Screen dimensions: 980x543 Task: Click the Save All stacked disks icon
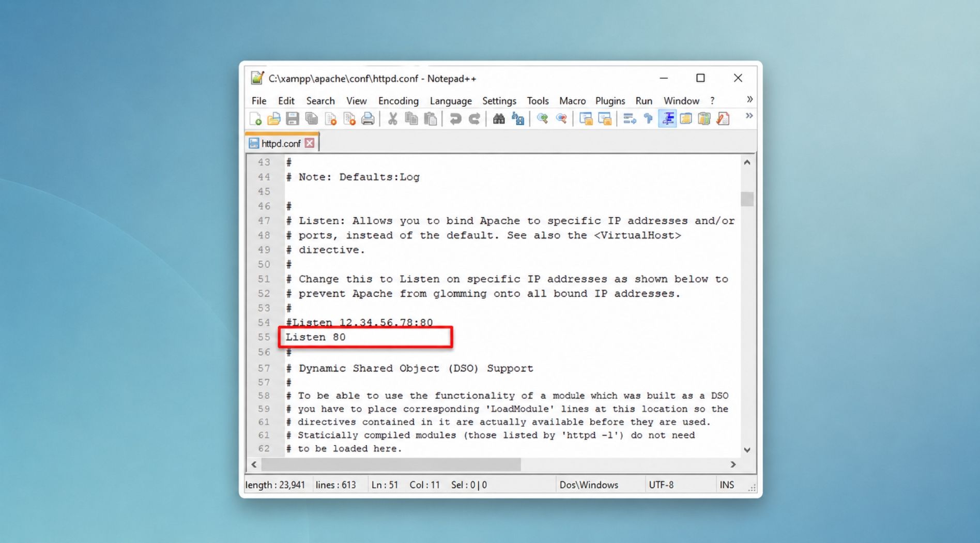312,119
